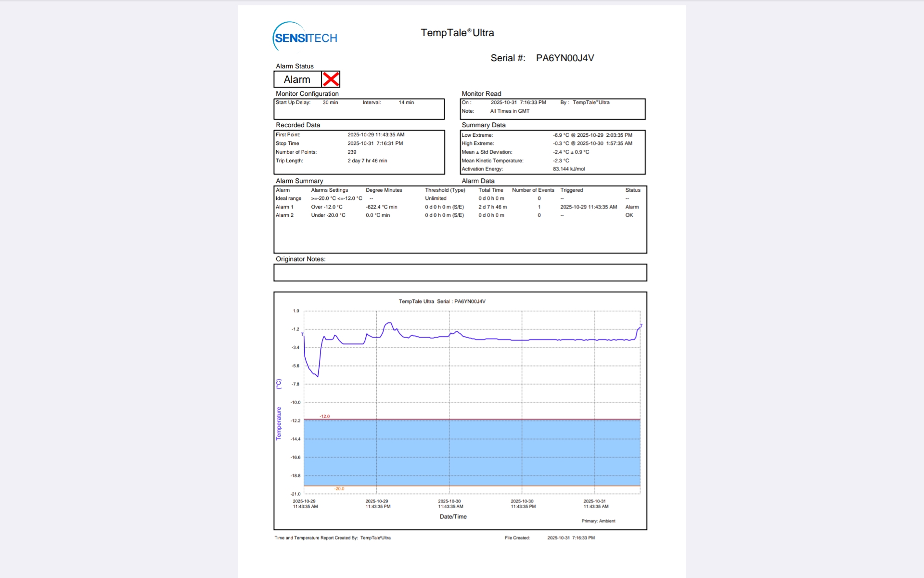Click the orange -20.0 threshold line label

pos(339,488)
